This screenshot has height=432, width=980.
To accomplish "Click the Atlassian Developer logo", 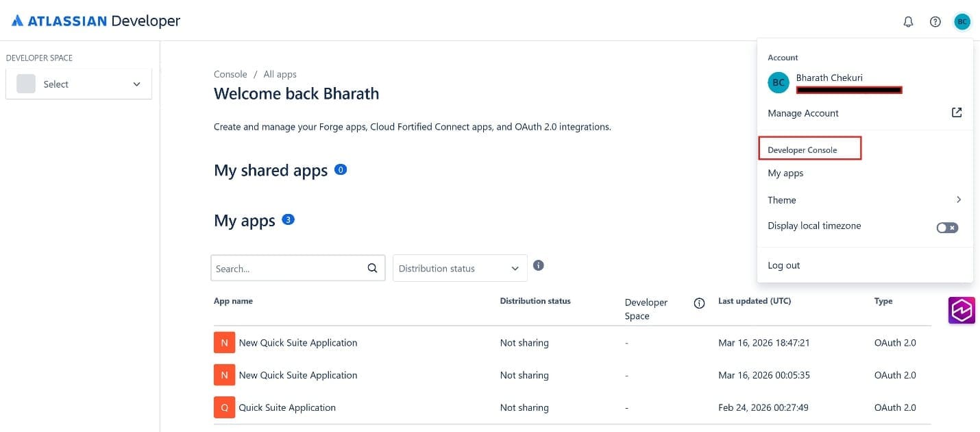I will coord(96,21).
